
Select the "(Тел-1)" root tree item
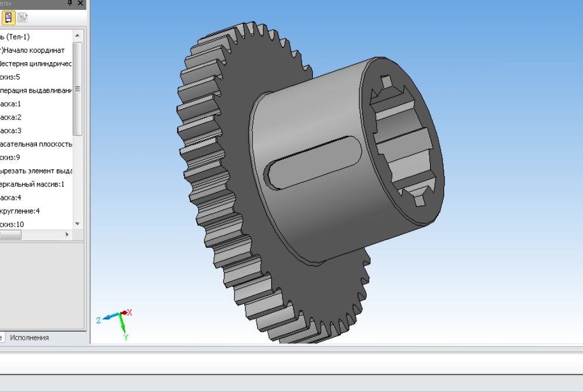point(15,37)
